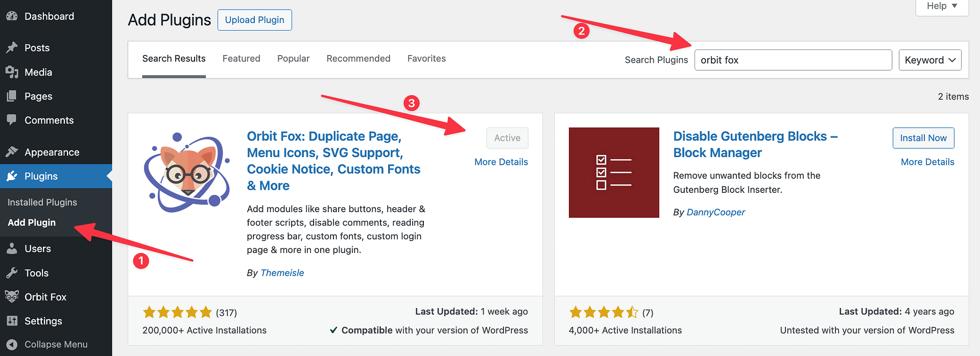Click the Posts pushpin icon

(12, 47)
